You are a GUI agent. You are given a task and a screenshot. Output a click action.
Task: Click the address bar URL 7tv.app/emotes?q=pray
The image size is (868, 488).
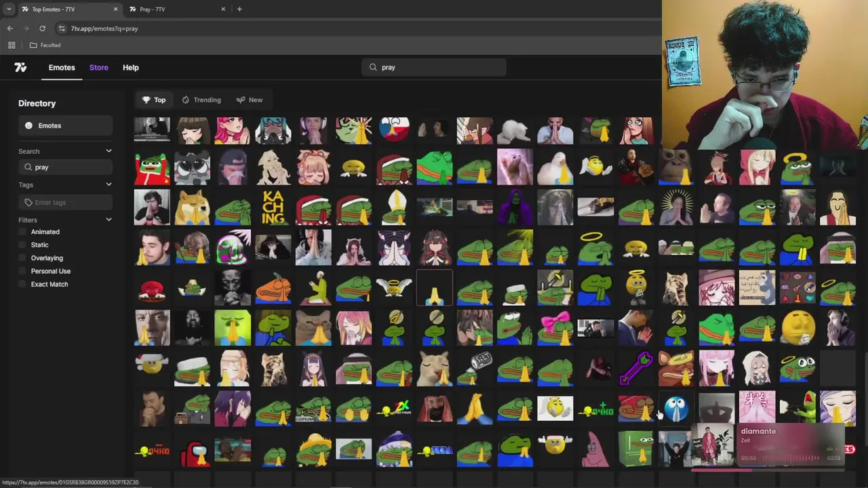click(x=104, y=28)
